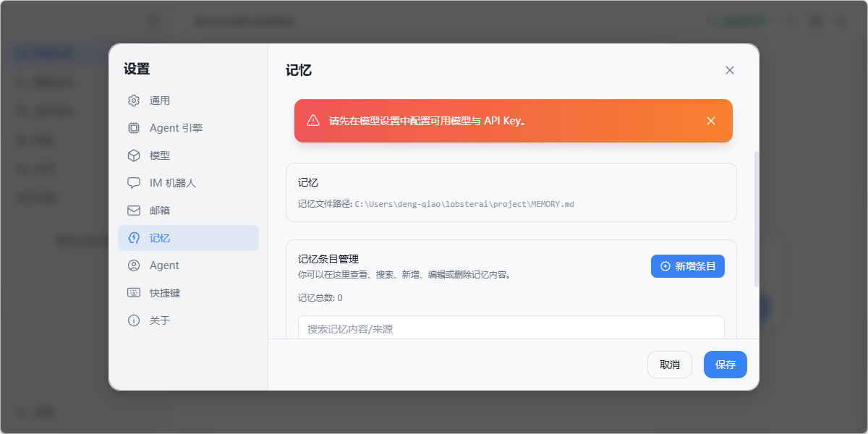Click the gear icon beside 通用
The height and width of the screenshot is (434, 868).
tap(134, 101)
